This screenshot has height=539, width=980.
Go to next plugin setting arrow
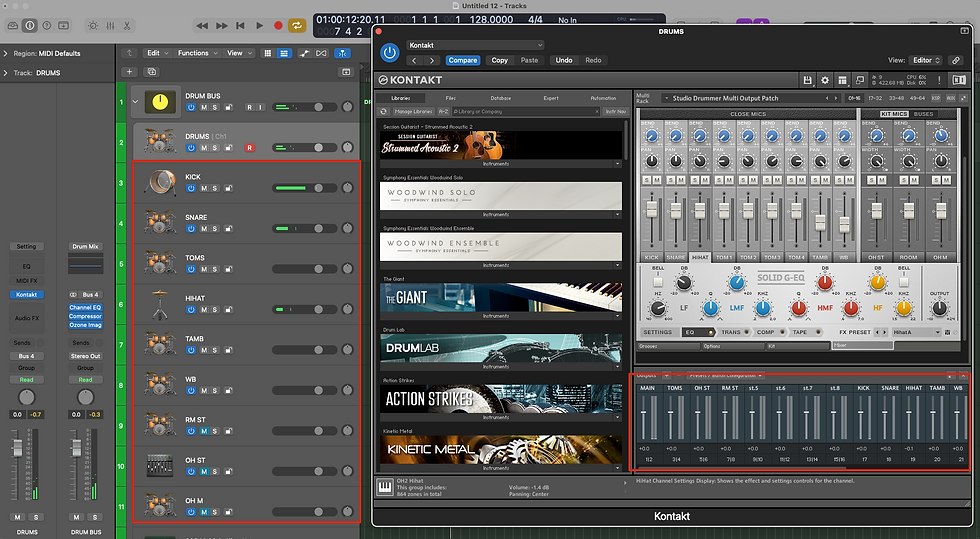pyautogui.click(x=432, y=61)
